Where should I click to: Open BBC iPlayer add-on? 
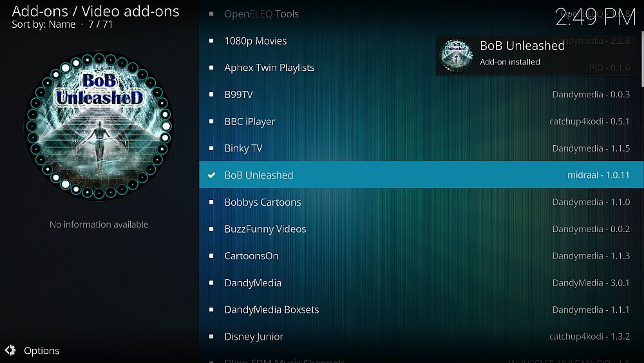pyautogui.click(x=421, y=121)
